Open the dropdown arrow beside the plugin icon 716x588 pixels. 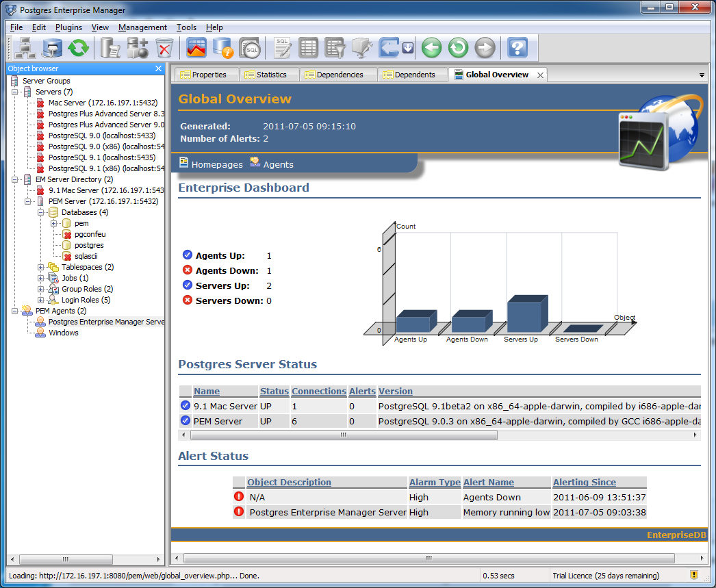coord(408,48)
